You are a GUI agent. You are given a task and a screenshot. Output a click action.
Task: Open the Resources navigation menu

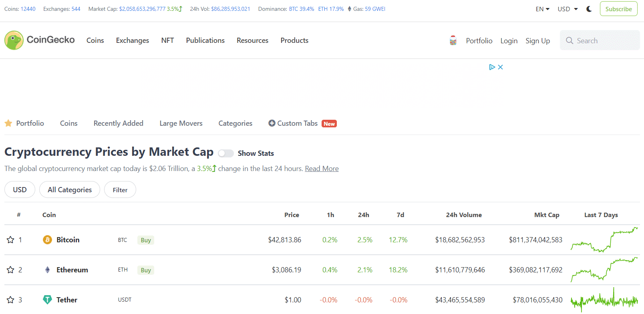tap(253, 40)
